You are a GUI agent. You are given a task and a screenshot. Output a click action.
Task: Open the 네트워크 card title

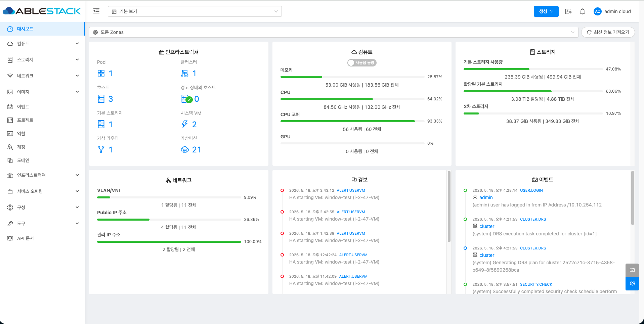[178, 180]
